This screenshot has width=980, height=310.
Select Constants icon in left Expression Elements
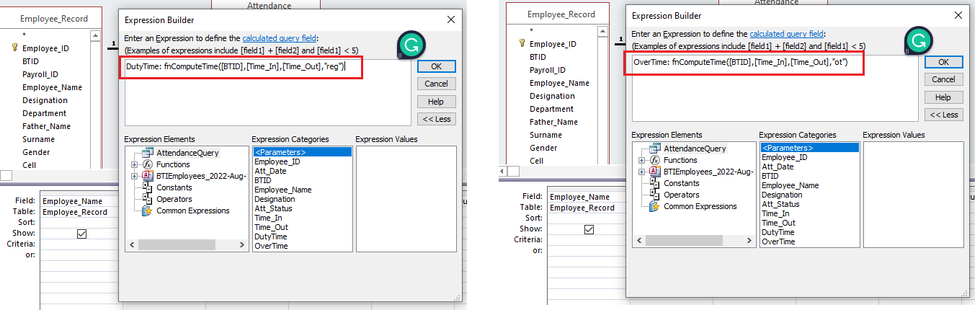[148, 187]
